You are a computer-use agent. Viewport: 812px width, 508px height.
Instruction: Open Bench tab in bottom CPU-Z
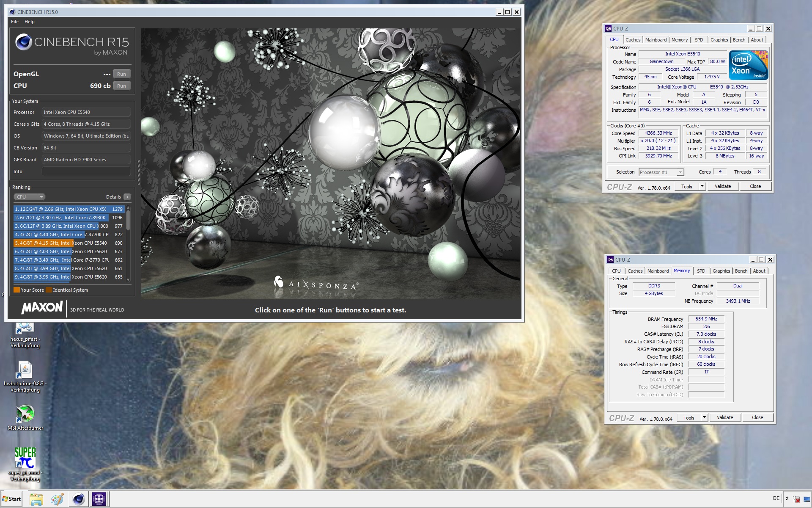[741, 271]
